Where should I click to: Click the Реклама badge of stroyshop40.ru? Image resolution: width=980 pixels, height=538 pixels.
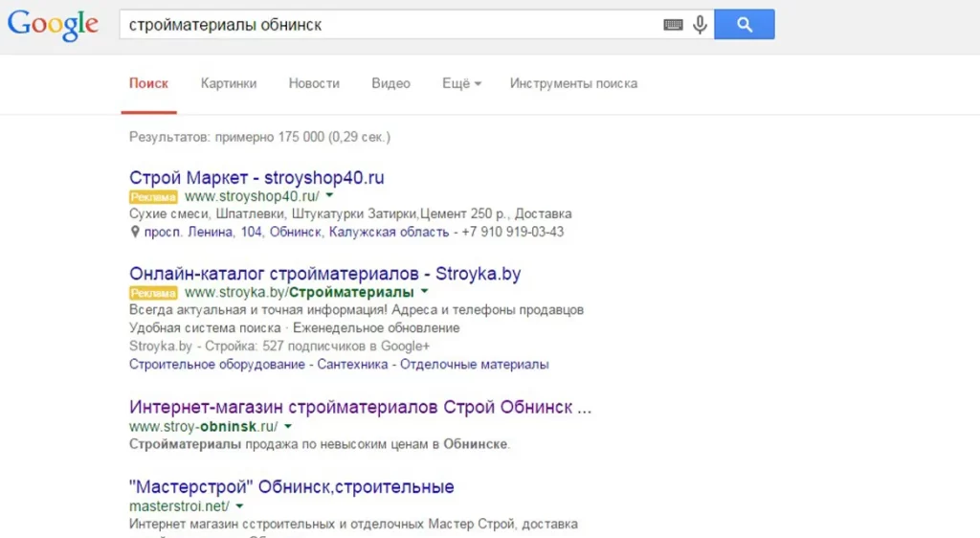(x=153, y=197)
